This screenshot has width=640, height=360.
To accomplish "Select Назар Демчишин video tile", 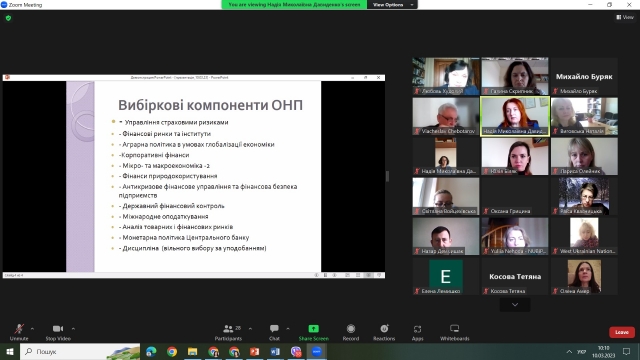I will click(x=446, y=236).
